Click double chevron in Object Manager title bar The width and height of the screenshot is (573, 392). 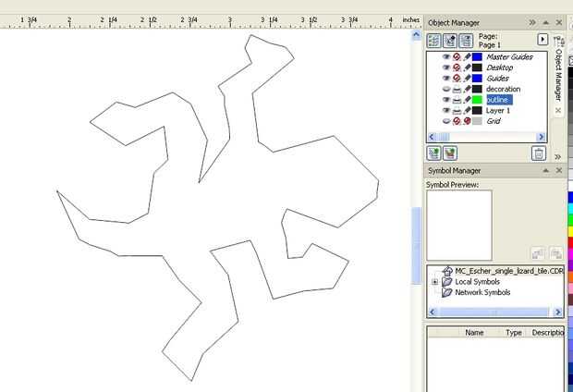coord(532,23)
